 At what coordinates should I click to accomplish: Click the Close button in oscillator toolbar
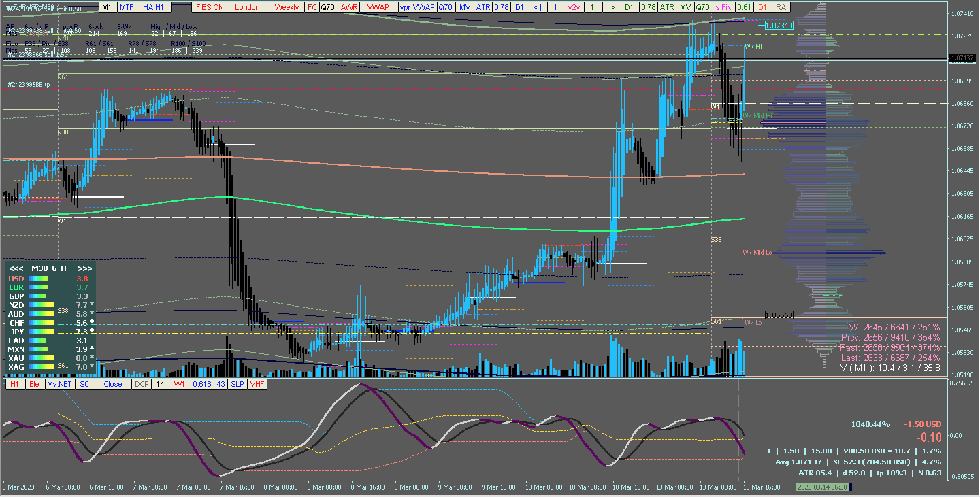pyautogui.click(x=113, y=384)
